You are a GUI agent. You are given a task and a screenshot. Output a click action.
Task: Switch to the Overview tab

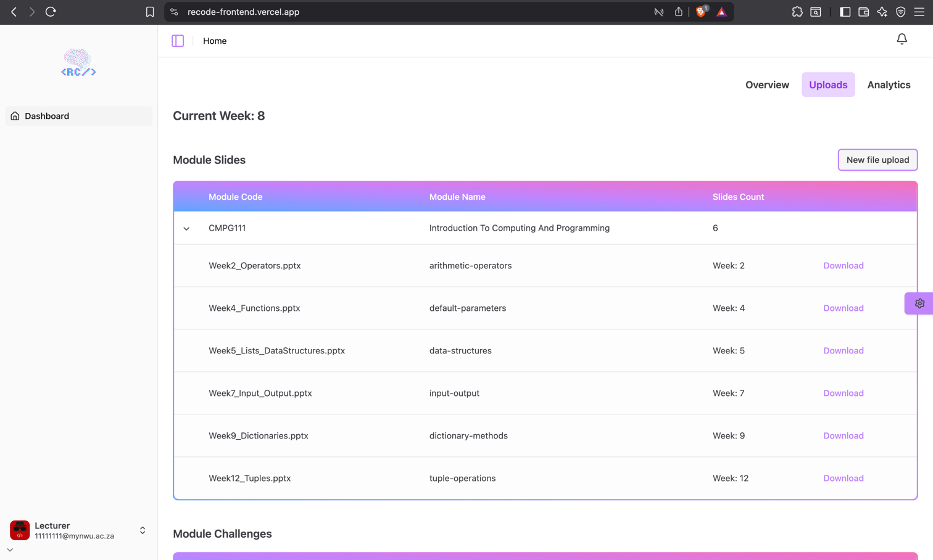pyautogui.click(x=767, y=85)
